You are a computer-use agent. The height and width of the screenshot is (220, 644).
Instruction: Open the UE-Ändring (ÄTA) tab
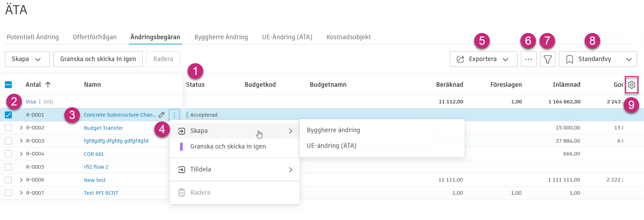tap(287, 37)
